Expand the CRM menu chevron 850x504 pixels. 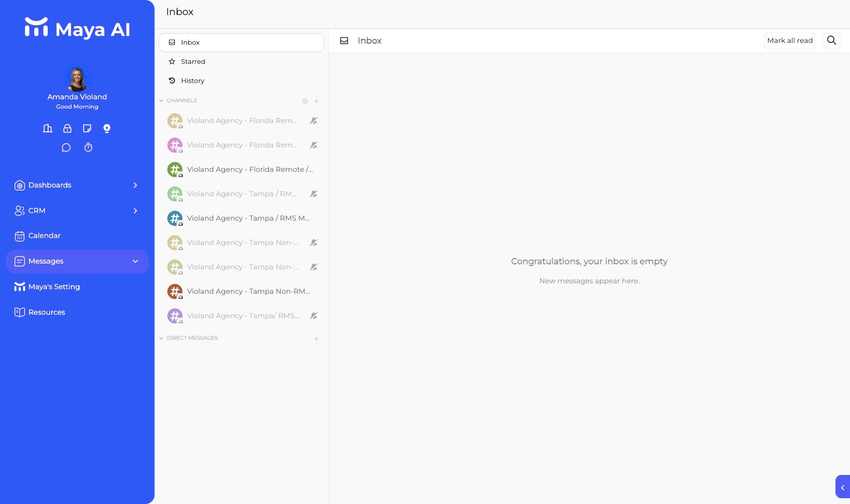click(135, 211)
